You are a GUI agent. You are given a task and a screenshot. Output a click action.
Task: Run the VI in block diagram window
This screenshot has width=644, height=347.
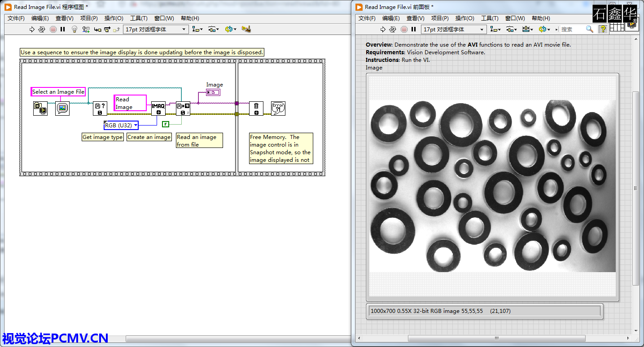point(32,29)
